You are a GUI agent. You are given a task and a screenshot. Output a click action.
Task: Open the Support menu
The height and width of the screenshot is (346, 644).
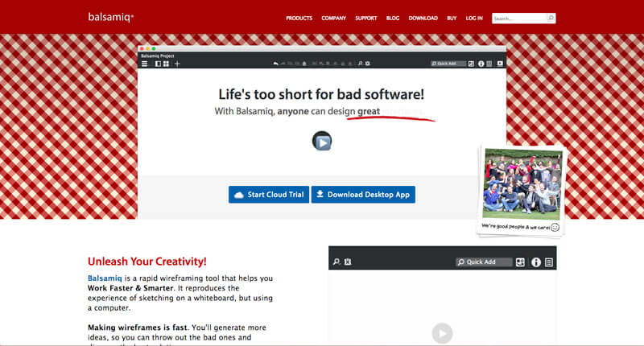(x=366, y=18)
